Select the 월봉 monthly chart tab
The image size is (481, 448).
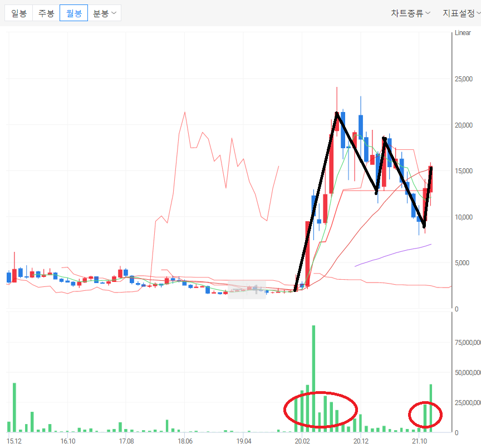click(x=74, y=13)
